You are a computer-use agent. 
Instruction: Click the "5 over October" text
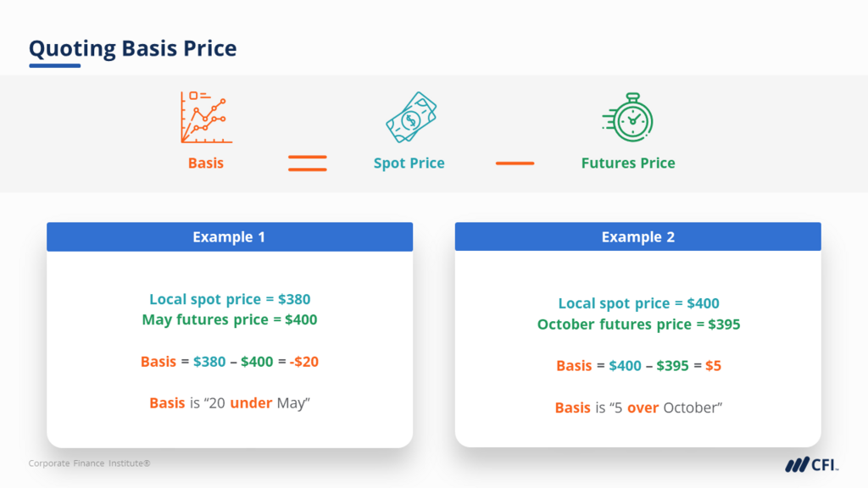click(638, 408)
